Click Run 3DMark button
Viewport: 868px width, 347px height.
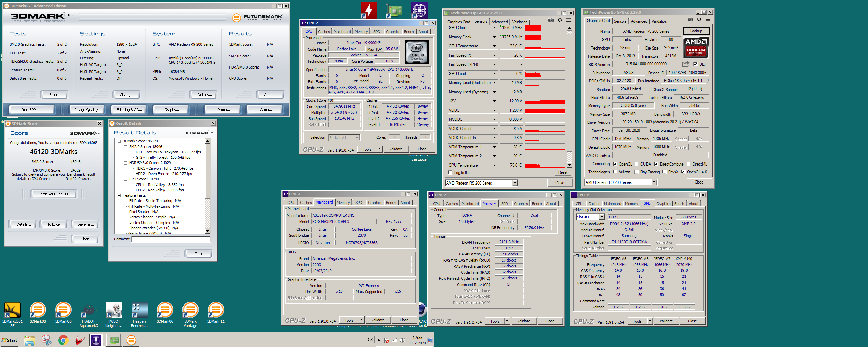coord(32,110)
